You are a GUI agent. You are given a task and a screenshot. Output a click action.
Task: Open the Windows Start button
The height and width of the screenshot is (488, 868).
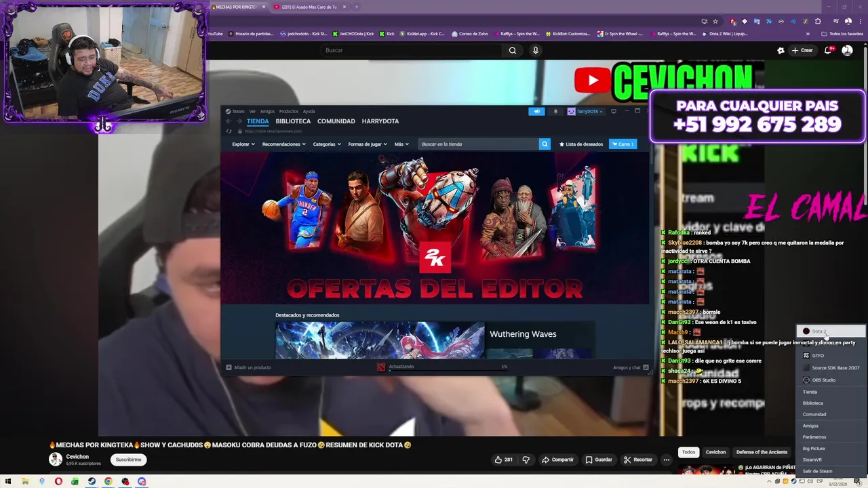coord(8,482)
